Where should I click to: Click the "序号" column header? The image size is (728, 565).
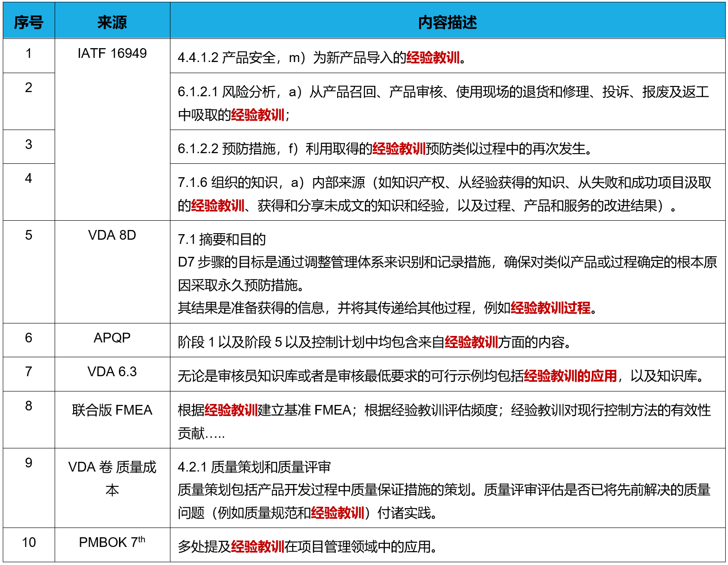pos(29,22)
